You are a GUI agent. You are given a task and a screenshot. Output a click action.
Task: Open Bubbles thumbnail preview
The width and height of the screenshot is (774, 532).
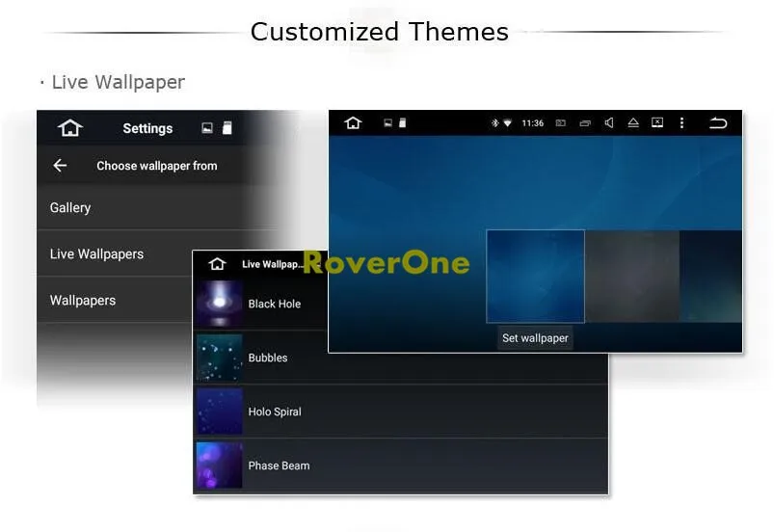pos(220,358)
